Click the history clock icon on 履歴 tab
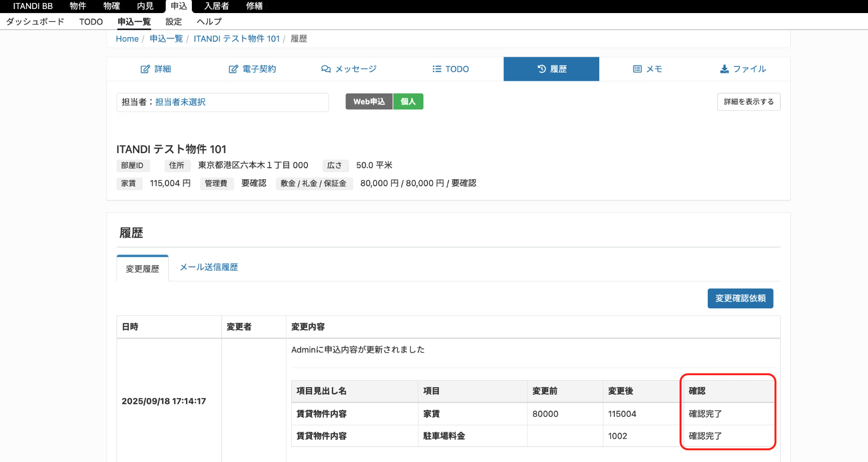The image size is (868, 462). pos(541,69)
